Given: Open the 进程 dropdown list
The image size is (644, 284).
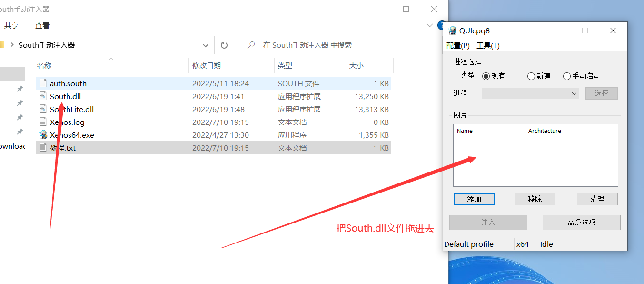Looking at the screenshot, I should (x=530, y=93).
